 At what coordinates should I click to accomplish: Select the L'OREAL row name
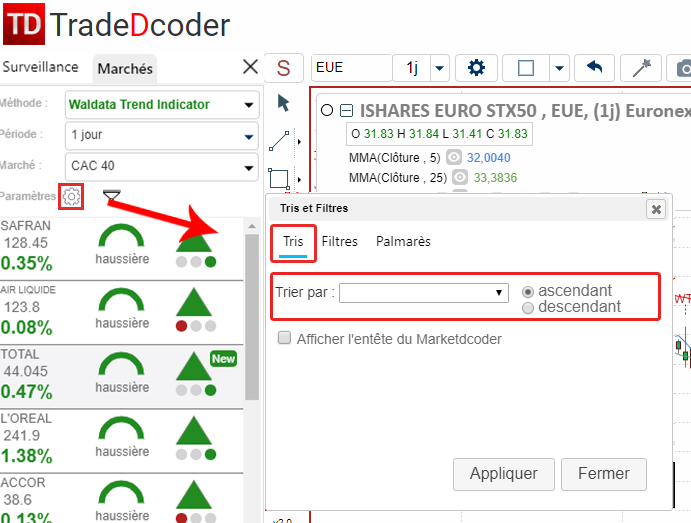[x=26, y=418]
